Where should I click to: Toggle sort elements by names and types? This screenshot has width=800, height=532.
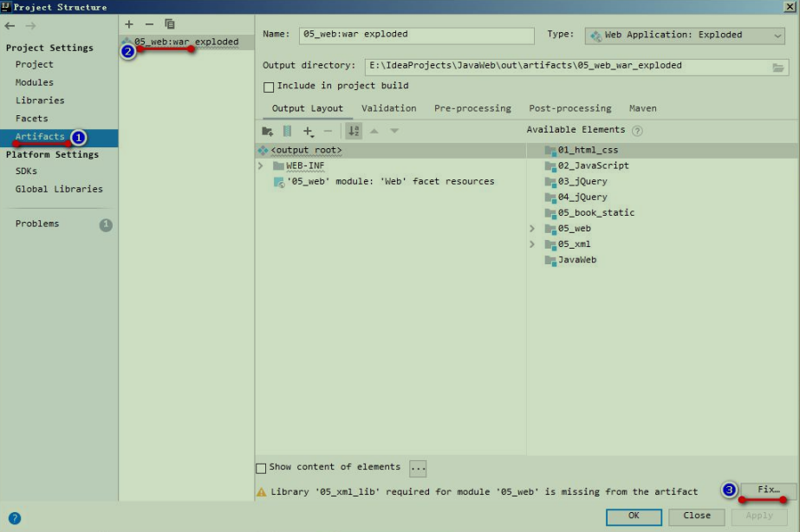[354, 131]
